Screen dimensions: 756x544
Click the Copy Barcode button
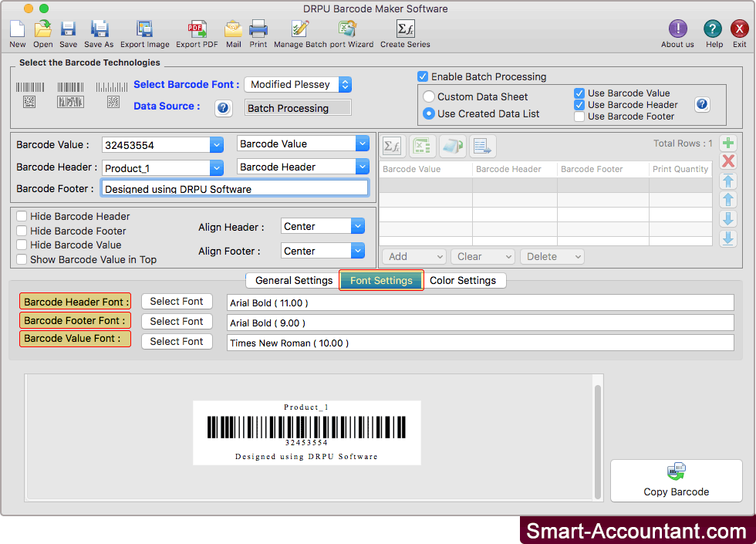(676, 481)
